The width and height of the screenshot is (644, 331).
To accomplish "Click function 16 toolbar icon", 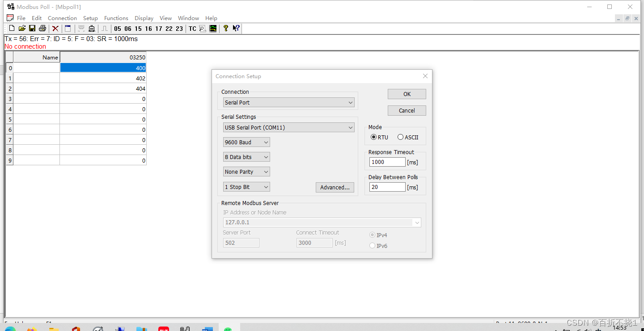I will pyautogui.click(x=148, y=28).
